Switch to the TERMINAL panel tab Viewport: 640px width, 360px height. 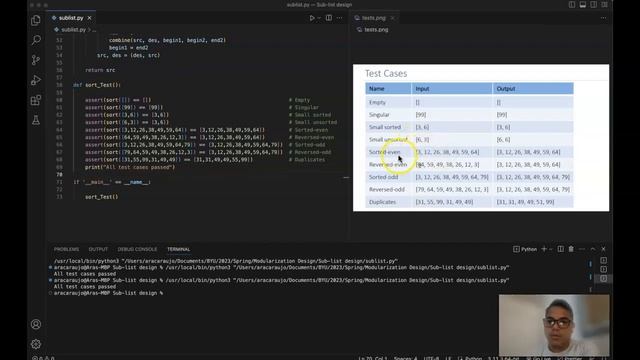point(178,249)
